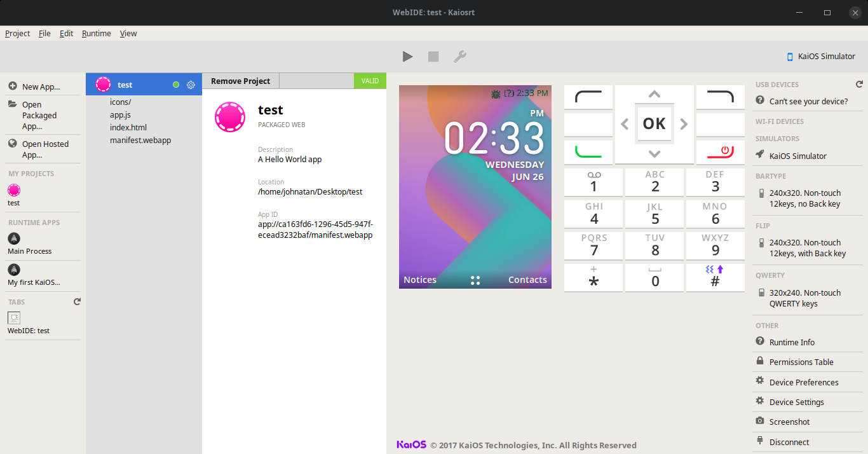Tap keypad key 3 DEF
Screen dimensions: 868x454
[715, 182]
